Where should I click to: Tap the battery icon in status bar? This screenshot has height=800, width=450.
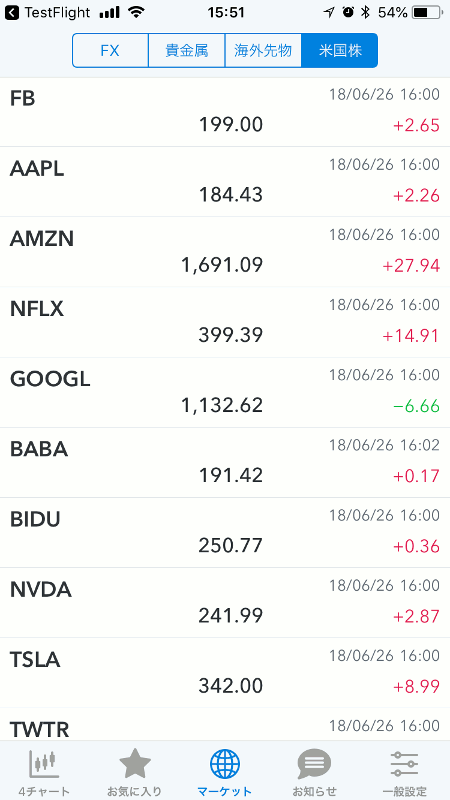coord(427,12)
